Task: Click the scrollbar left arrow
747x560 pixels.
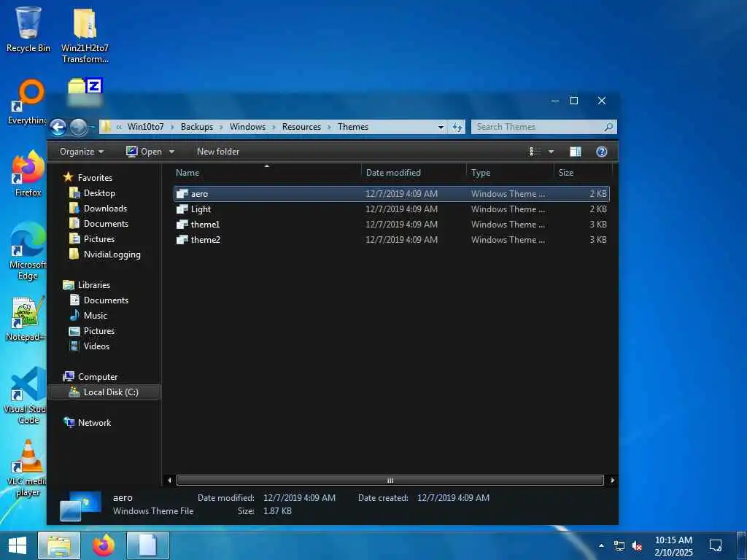Action: [x=169, y=481]
